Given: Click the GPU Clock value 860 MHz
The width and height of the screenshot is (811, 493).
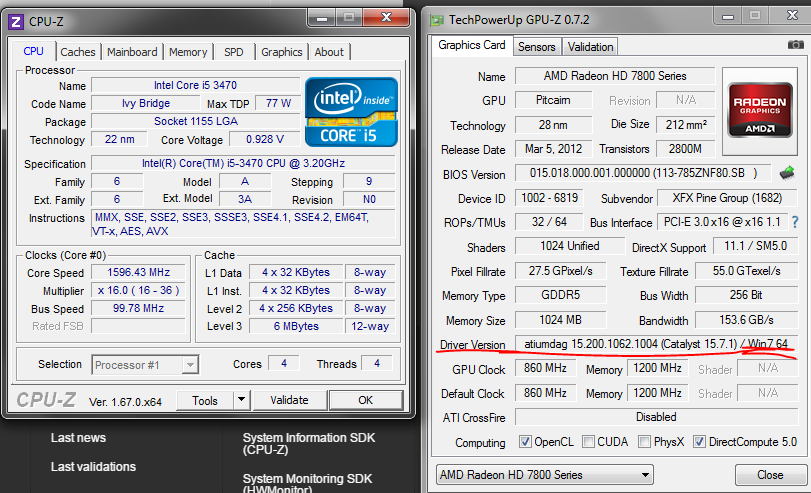Looking at the screenshot, I should [545, 368].
